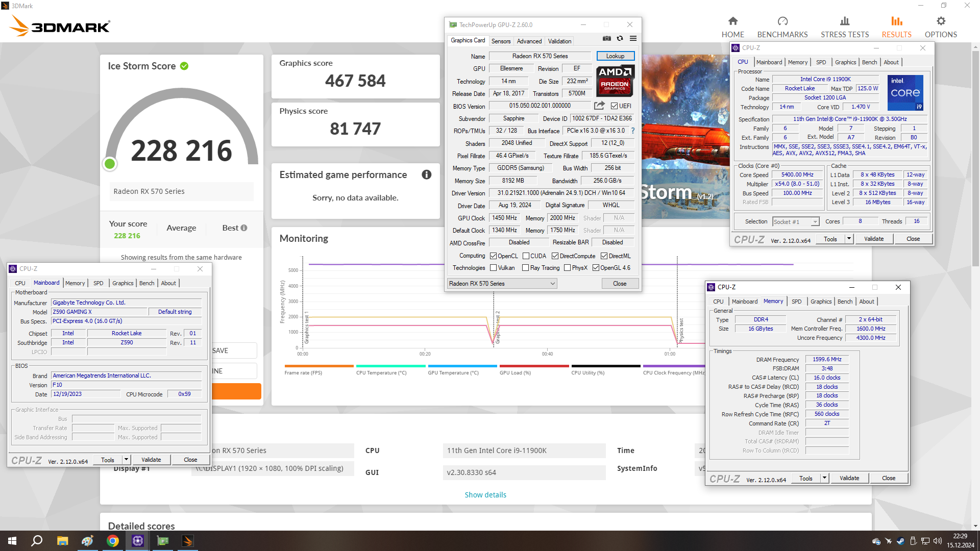
Task: Open the GPU-Z hamburger menu
Action: point(633,39)
